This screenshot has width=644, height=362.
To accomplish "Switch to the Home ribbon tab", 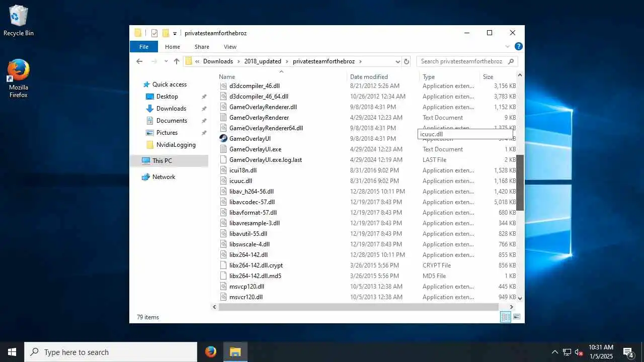I will (173, 47).
